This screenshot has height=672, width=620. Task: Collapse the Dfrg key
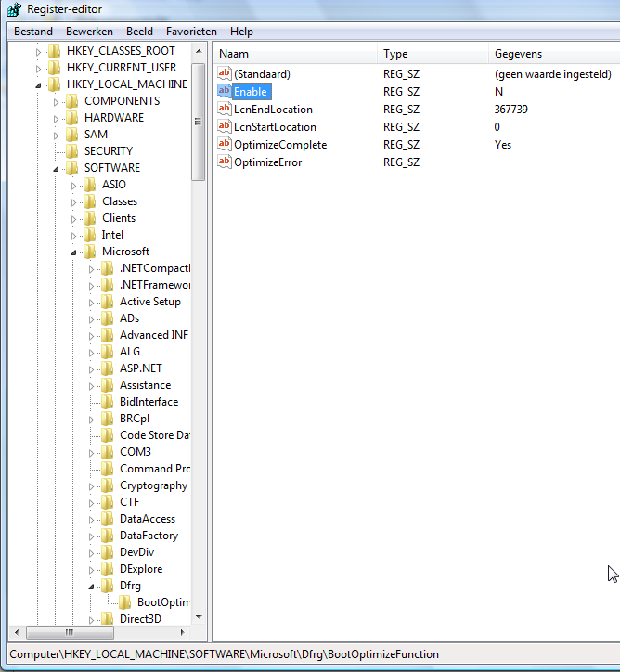tap(91, 588)
